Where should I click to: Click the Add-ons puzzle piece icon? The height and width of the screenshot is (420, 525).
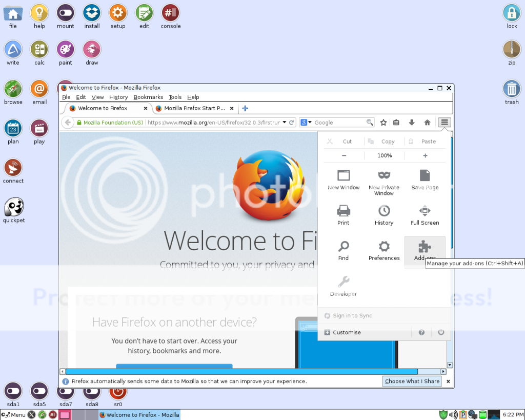click(425, 247)
